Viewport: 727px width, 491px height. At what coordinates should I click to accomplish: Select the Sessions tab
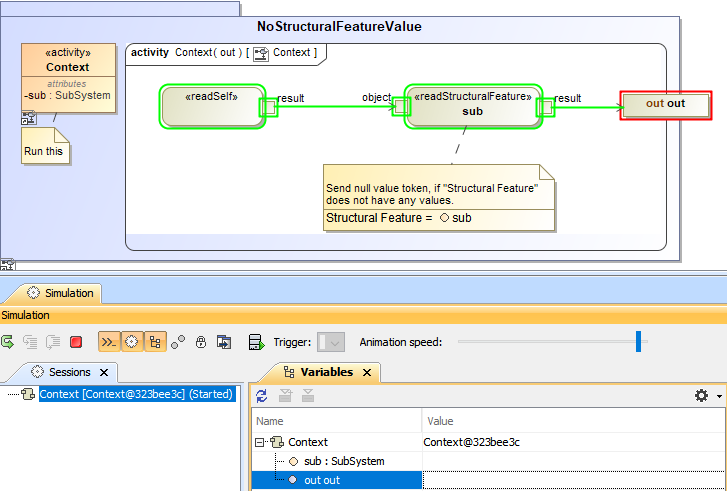click(x=70, y=372)
